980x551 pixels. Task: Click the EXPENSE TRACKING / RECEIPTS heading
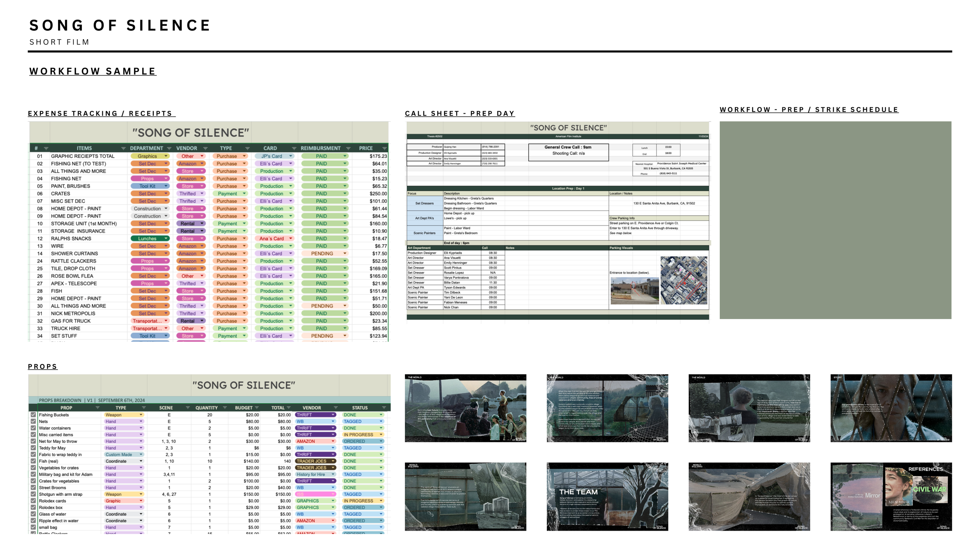[x=101, y=113]
